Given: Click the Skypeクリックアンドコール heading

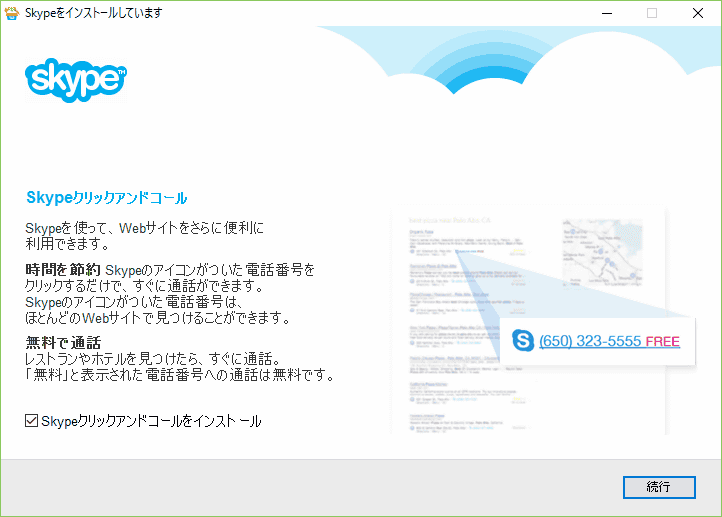Looking at the screenshot, I should click(x=106, y=198).
